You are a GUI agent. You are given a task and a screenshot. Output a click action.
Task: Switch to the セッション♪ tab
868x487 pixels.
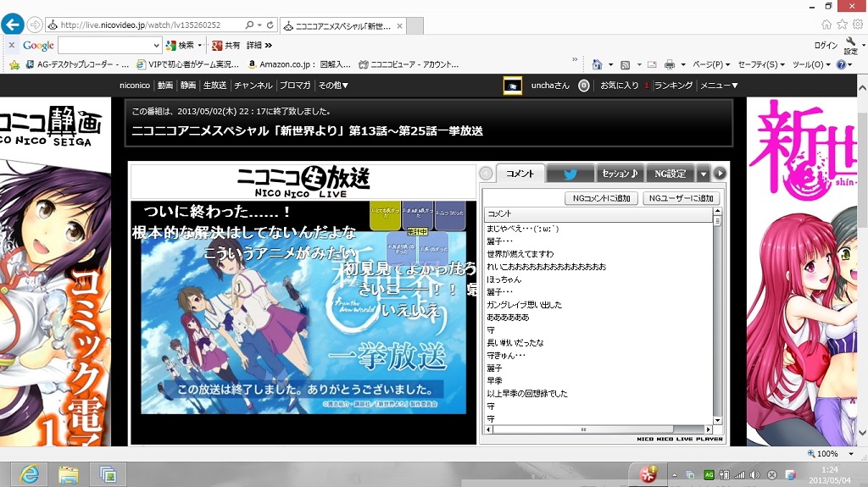coord(620,174)
